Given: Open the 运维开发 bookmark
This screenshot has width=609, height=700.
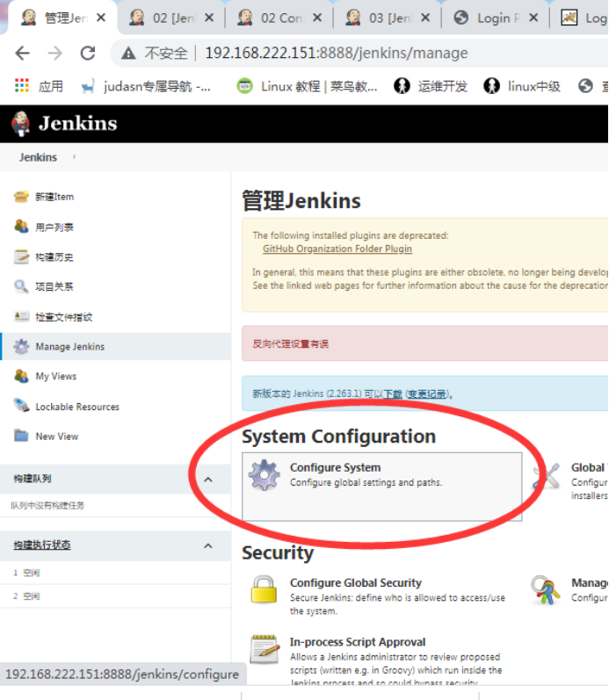Looking at the screenshot, I should click(x=430, y=86).
